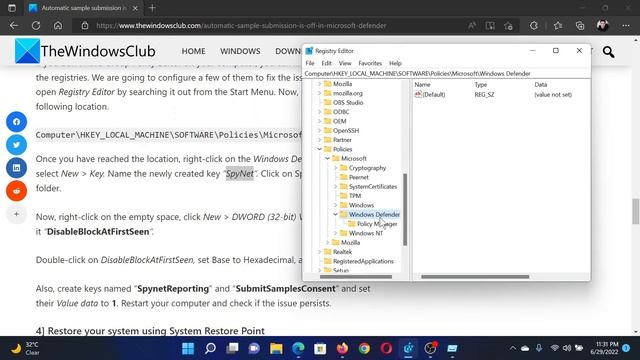The height and width of the screenshot is (360, 640).
Task: Click the webpage vertical scrollbar thumb
Action: pos(636,211)
